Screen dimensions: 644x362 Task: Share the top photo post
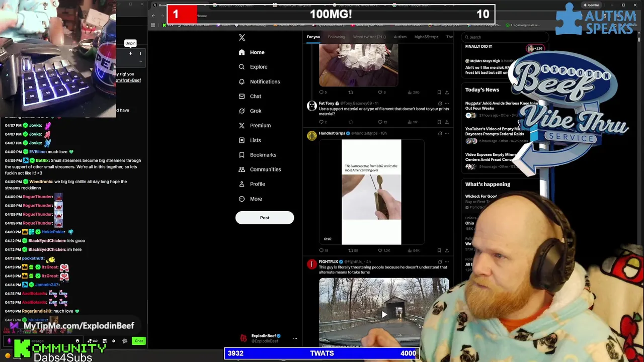[x=446, y=93]
